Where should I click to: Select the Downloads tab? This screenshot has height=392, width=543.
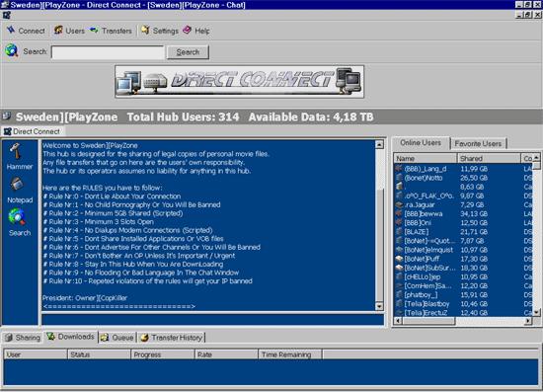(x=71, y=337)
